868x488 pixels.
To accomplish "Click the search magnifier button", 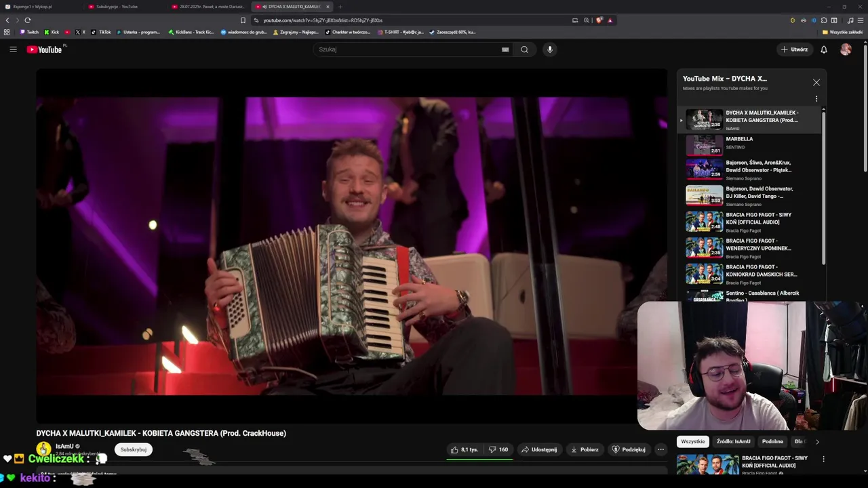I will tap(524, 49).
